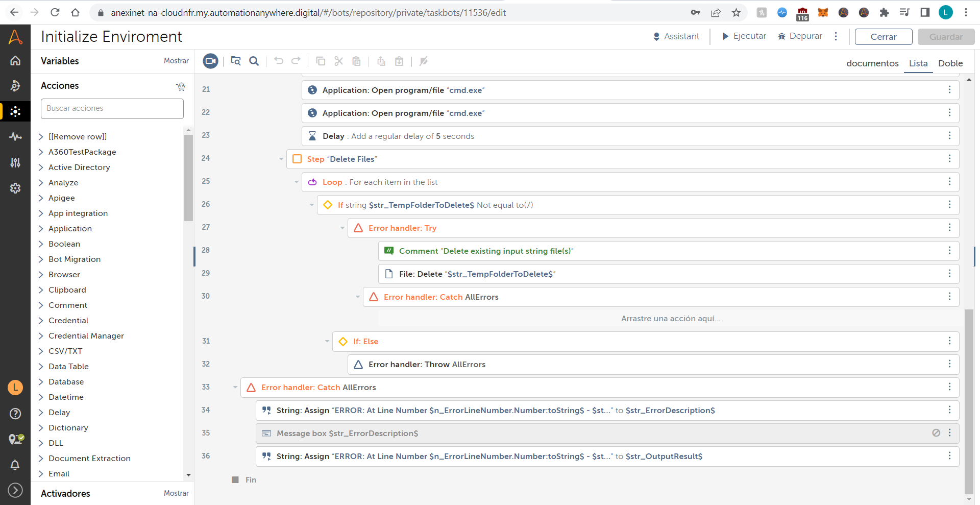Open options menu for Delay action row
Screen dimensions: 980x505
[x=949, y=136]
